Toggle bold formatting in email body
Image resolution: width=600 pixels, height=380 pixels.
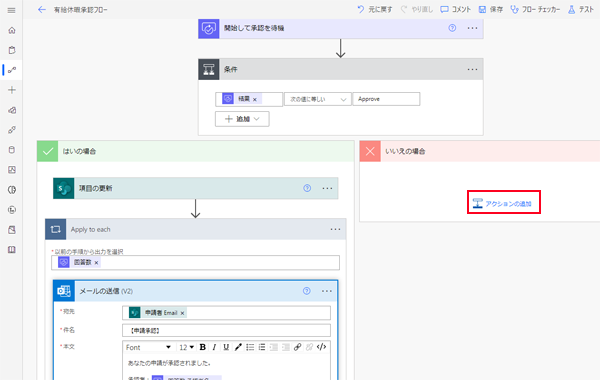(203, 347)
